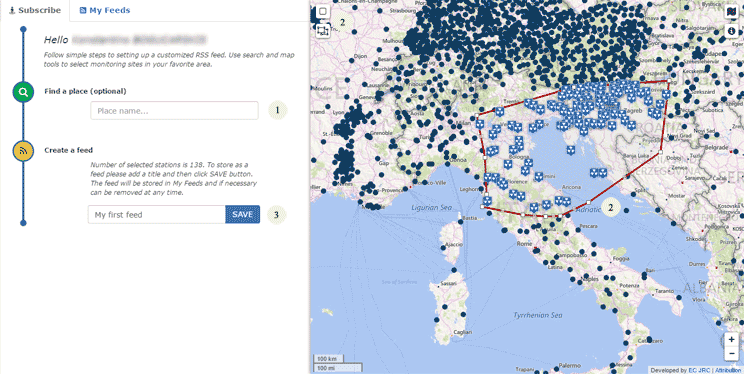Click the number 3 step badge

click(277, 215)
